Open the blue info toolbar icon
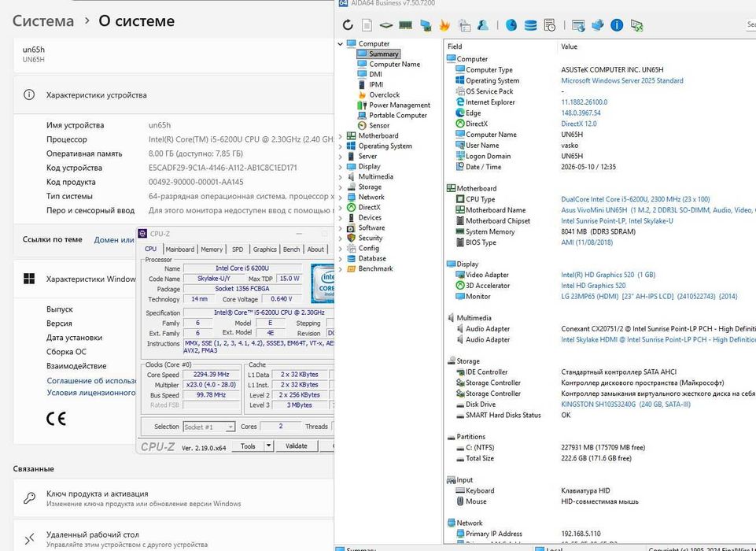Viewport: 756px width, 551px height. click(617, 25)
